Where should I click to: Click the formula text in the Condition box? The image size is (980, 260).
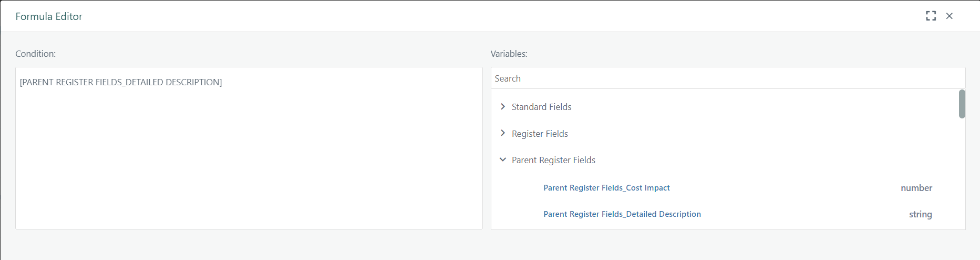121,82
